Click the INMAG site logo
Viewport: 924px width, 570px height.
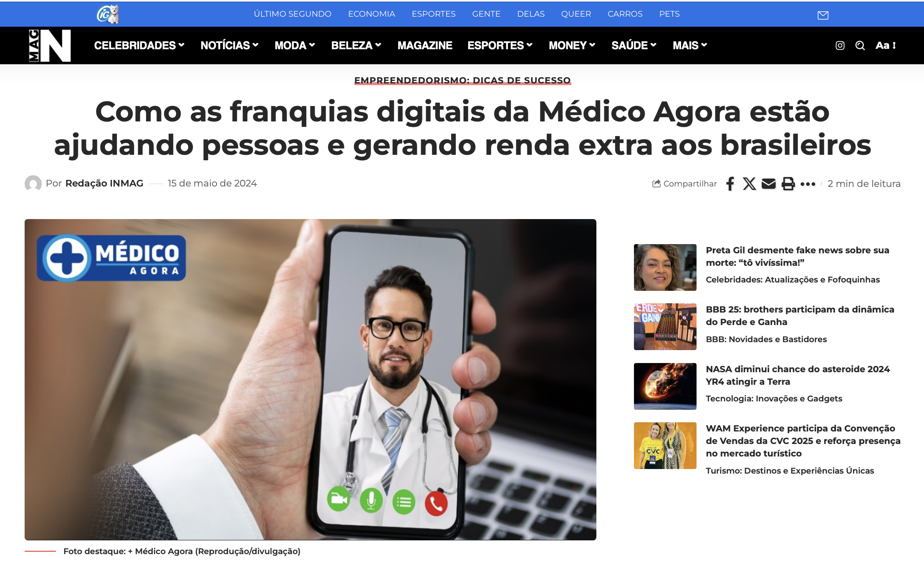[50, 45]
